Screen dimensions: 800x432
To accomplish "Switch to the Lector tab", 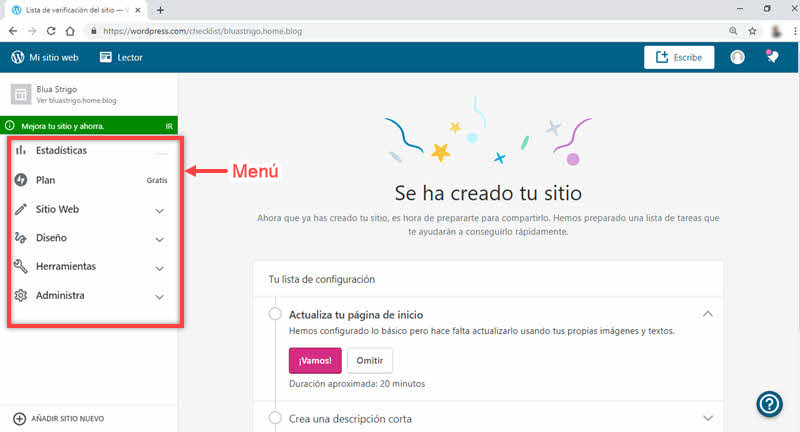I will coord(120,57).
